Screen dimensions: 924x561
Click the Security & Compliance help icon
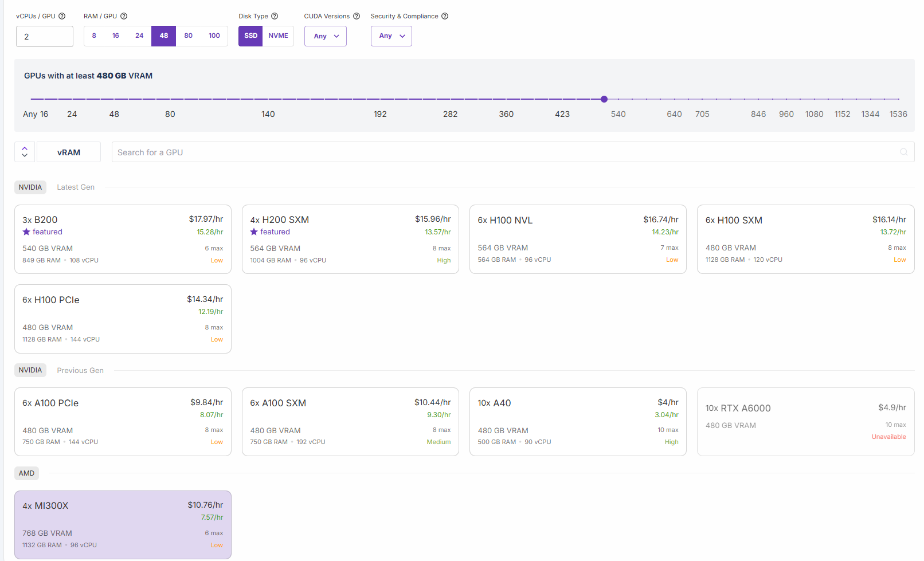click(x=445, y=16)
